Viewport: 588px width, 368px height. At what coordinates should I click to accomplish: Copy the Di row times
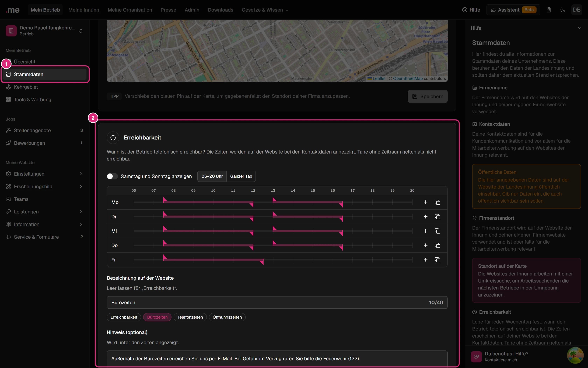[437, 217]
